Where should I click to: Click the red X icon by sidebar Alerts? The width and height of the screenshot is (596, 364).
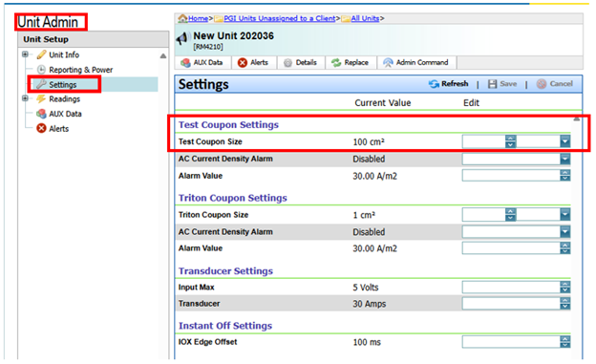point(41,128)
